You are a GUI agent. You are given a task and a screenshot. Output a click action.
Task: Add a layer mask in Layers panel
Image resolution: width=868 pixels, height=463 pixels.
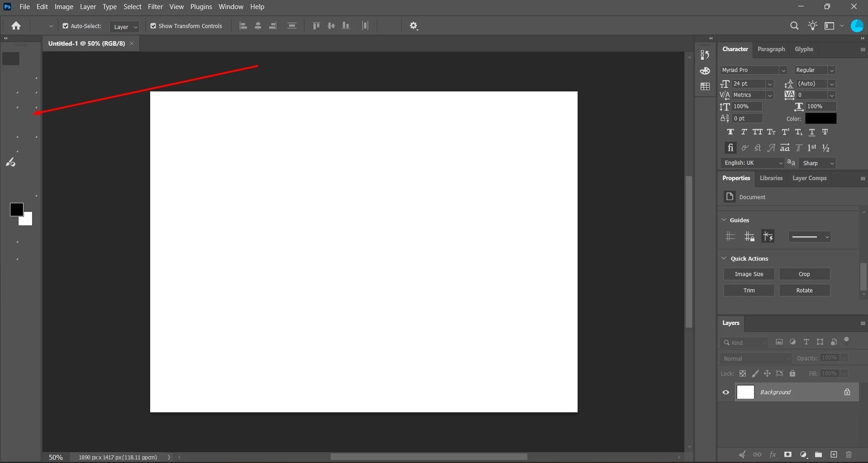coord(788,454)
